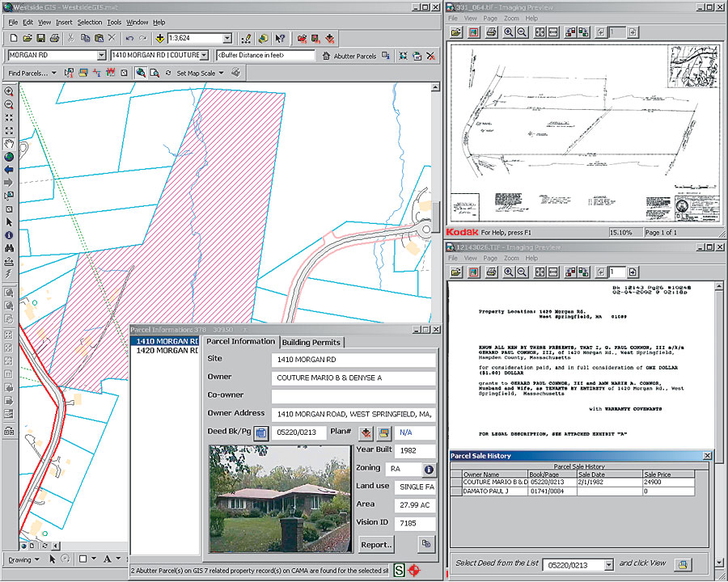Click zoom in icon in lower Imaging Preview
Image resolution: width=728 pixels, height=582 pixels.
point(509,272)
